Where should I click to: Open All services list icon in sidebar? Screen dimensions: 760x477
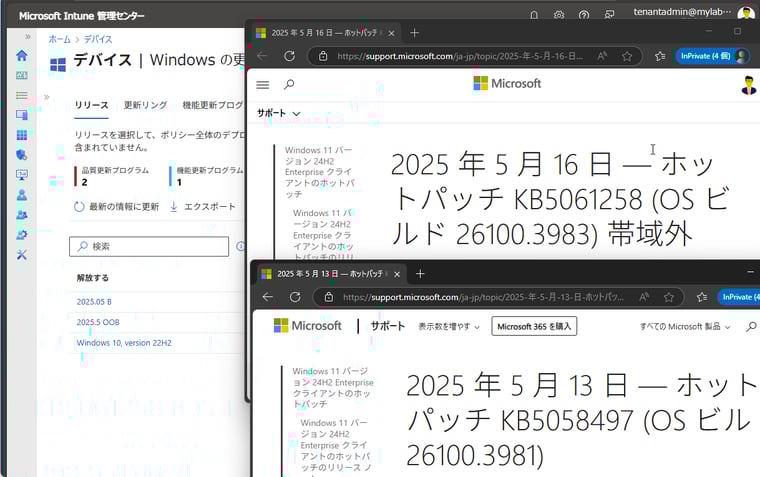tap(22, 95)
